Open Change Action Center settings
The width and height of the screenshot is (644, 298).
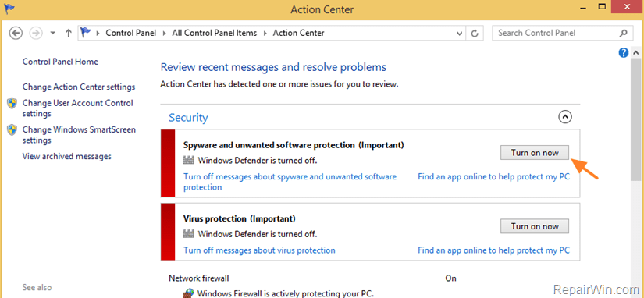78,87
